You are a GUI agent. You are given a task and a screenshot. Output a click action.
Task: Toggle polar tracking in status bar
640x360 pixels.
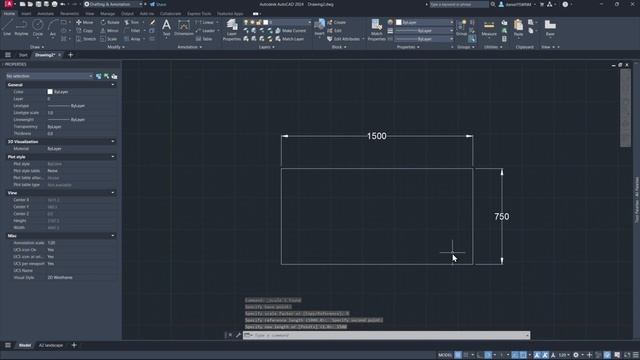(488, 355)
